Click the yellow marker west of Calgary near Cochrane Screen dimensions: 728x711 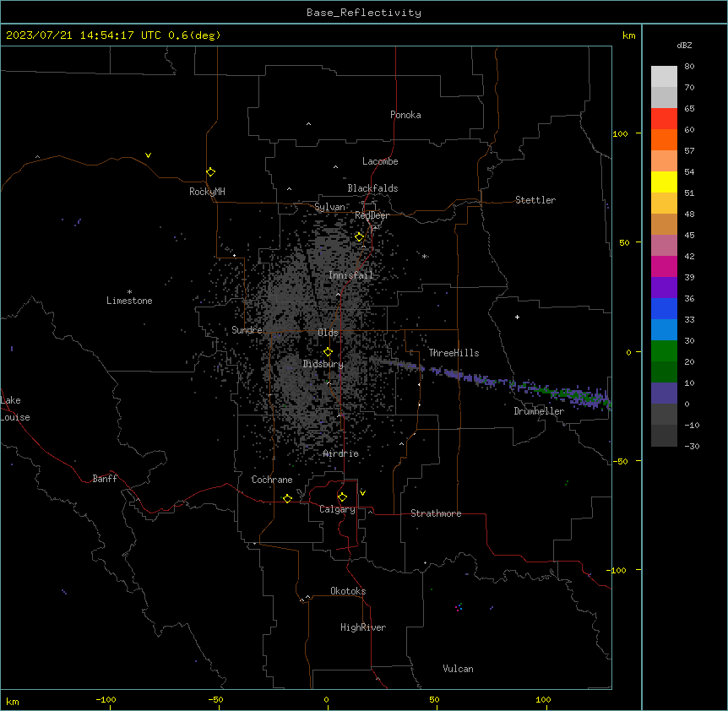pos(287,498)
